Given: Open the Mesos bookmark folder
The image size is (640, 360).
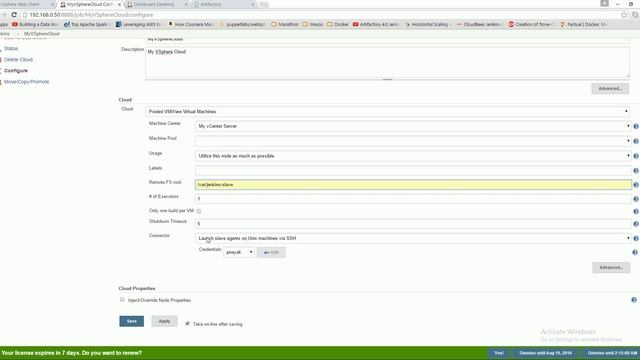Looking at the screenshot, I should pos(313,24).
